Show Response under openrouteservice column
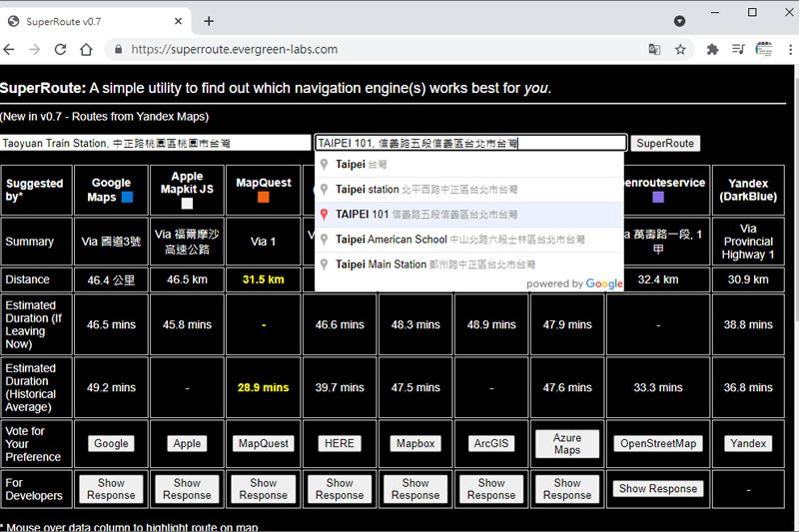Image resolution: width=799 pixels, height=532 pixels. [658, 489]
